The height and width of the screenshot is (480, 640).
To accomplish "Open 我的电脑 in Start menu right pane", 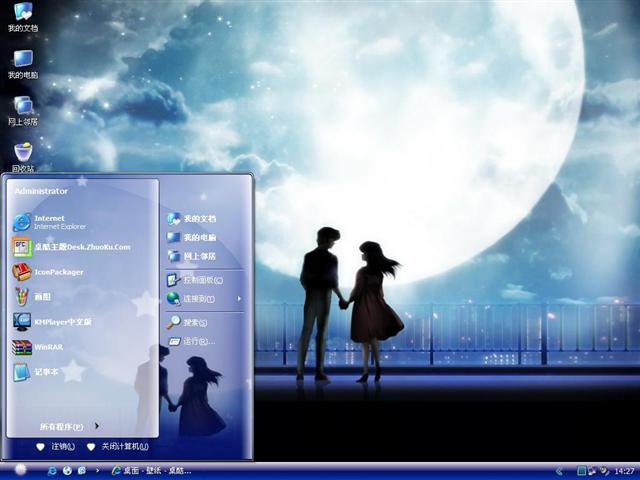I will pos(191,237).
